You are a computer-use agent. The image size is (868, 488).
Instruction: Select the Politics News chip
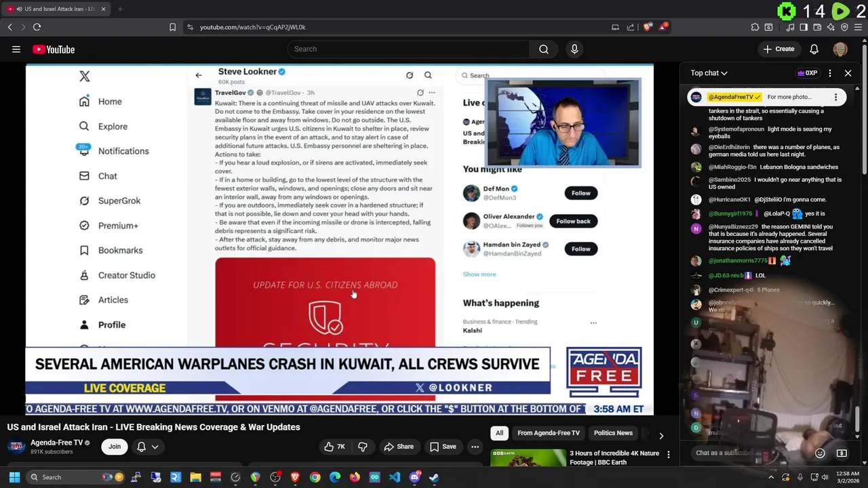(613, 433)
